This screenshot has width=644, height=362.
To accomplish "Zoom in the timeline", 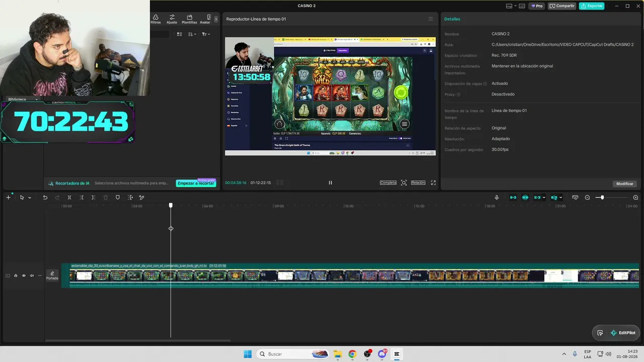I will click(635, 198).
